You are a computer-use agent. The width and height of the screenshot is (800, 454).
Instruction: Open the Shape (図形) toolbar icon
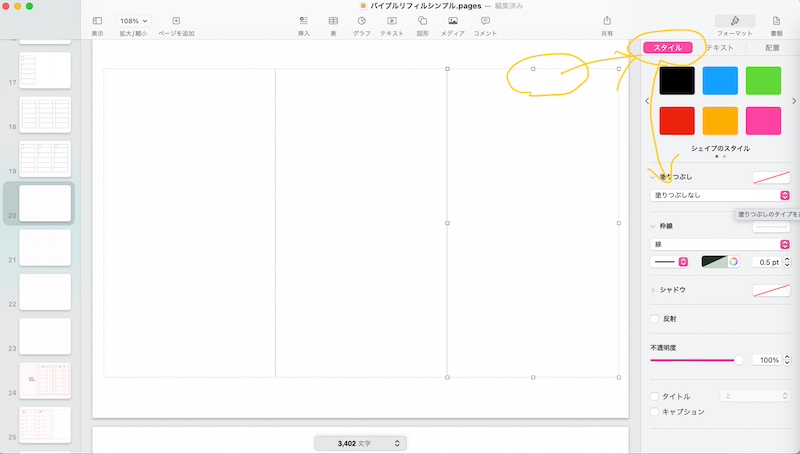423,21
